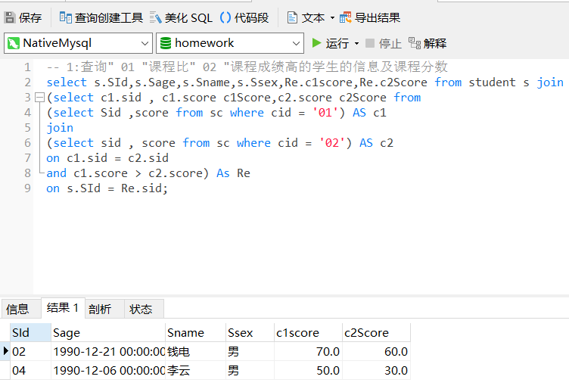Click the Export Result (导出结果) icon
This screenshot has width=569, height=392.
pos(345,17)
